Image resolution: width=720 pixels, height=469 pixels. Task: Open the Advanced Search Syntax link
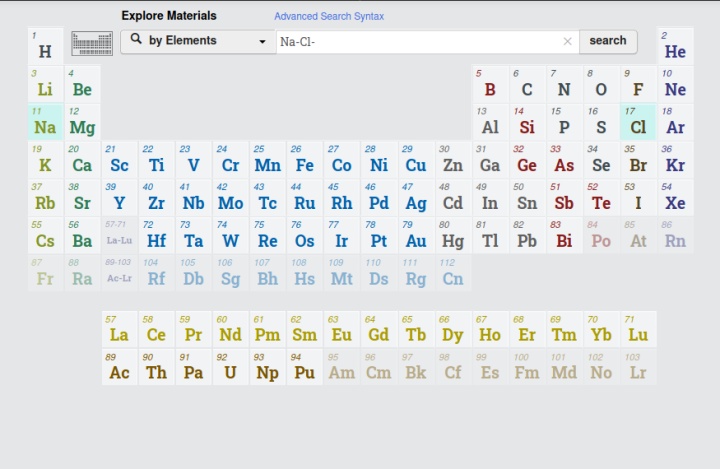pos(329,16)
